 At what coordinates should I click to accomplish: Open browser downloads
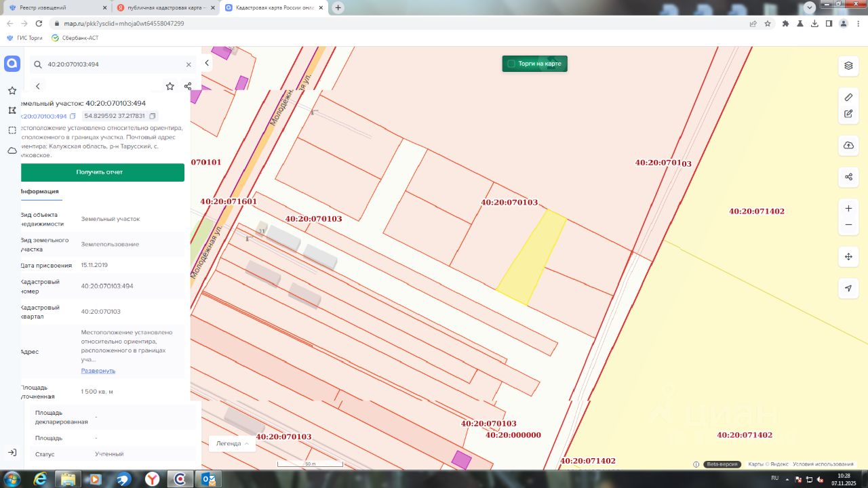click(814, 23)
